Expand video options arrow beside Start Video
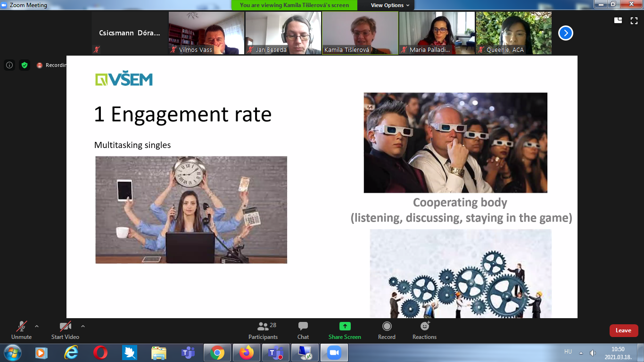This screenshot has height=362, width=644. tap(83, 326)
